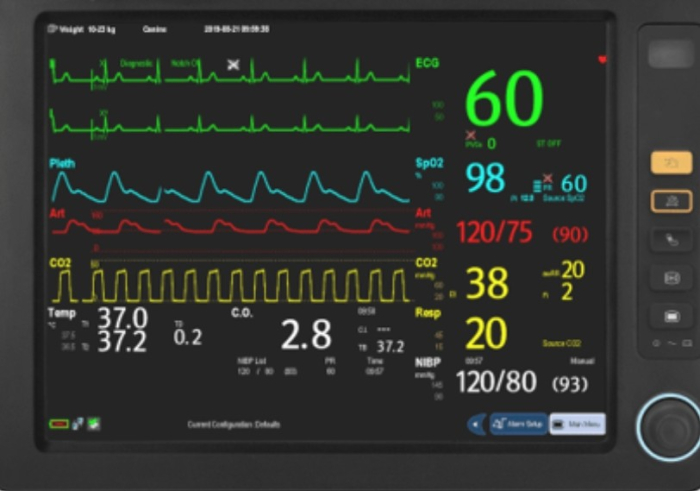Open the SpO2 parameter label

click(x=429, y=163)
